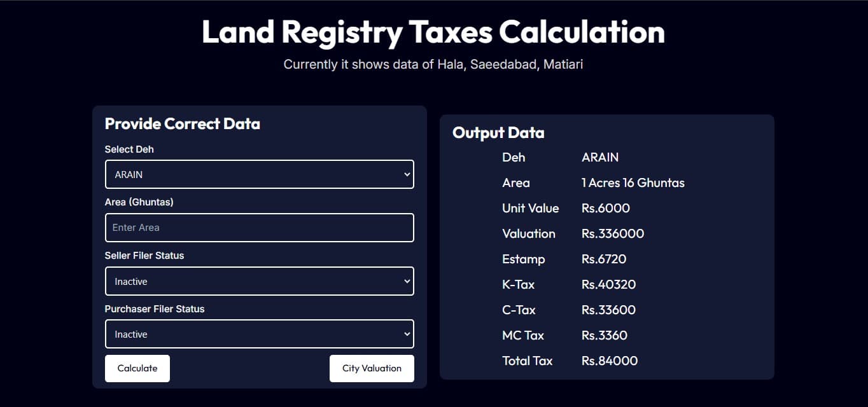
Task: Click the Output Data heading
Action: (x=498, y=132)
